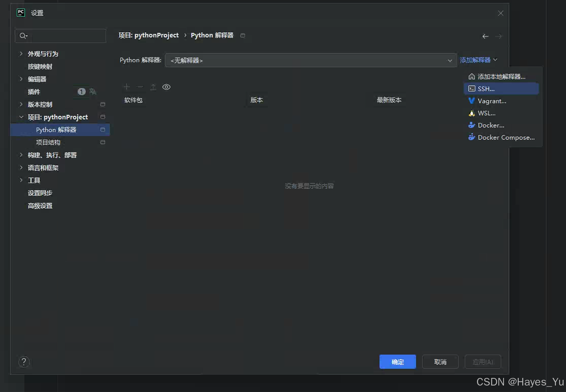The height and width of the screenshot is (392, 566).
Task: Expand the 语言和框架 tree node
Action: pos(21,167)
